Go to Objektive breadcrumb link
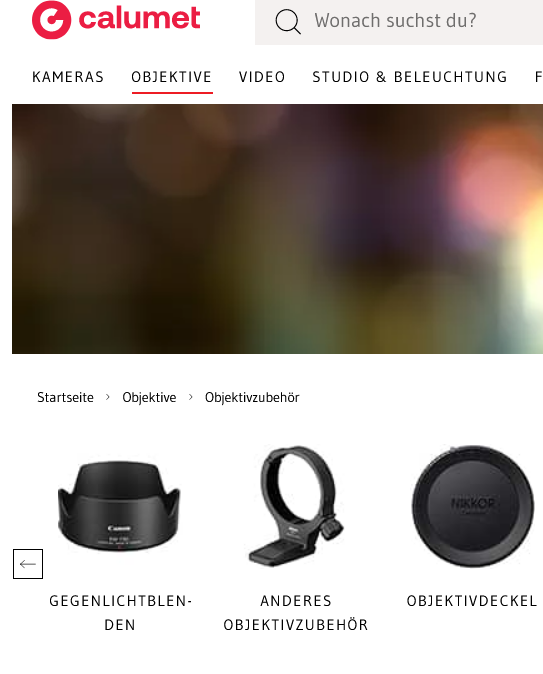This screenshot has height=674, width=543. point(149,397)
